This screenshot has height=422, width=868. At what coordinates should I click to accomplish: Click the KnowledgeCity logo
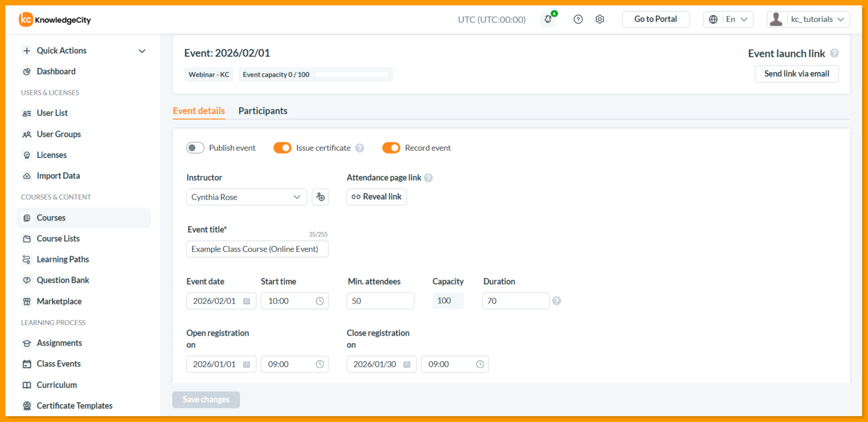pyautogui.click(x=55, y=19)
